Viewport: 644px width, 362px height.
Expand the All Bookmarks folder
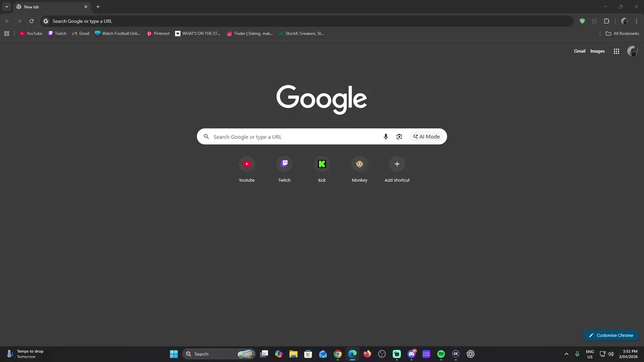click(x=622, y=34)
